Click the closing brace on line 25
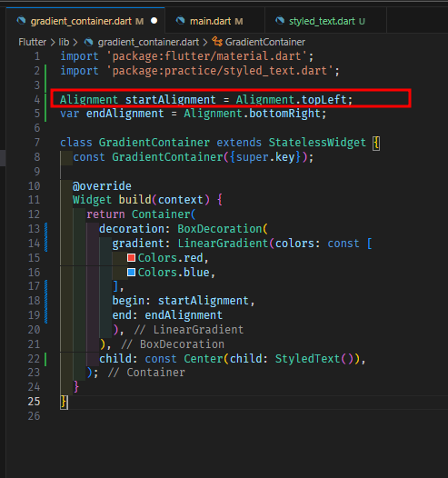448x478 pixels. click(x=64, y=402)
